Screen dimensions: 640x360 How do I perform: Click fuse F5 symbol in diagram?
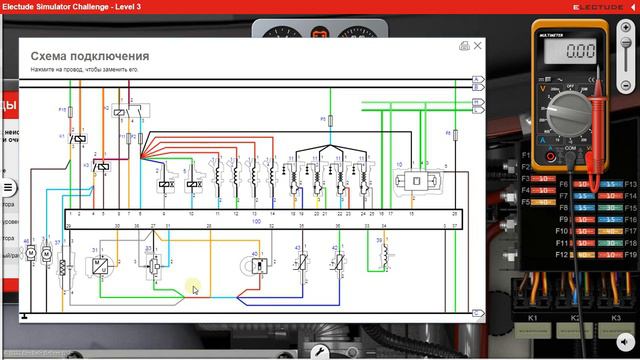(x=330, y=120)
